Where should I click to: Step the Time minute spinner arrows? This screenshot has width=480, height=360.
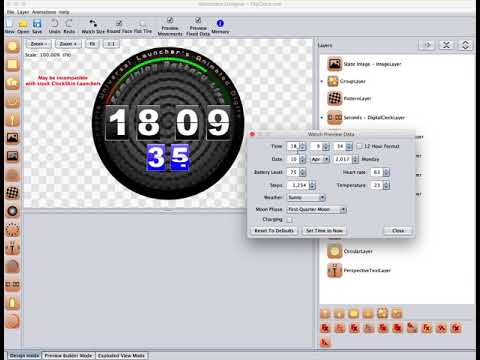(x=326, y=146)
